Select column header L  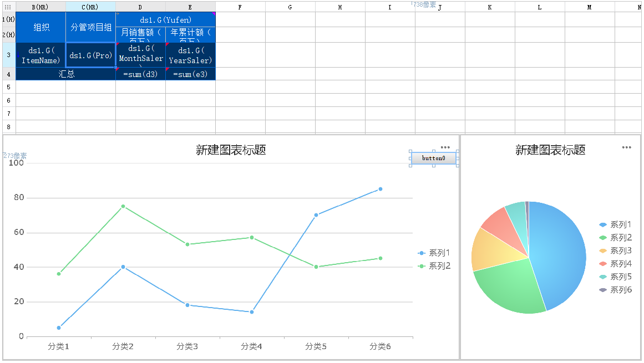coord(540,7)
